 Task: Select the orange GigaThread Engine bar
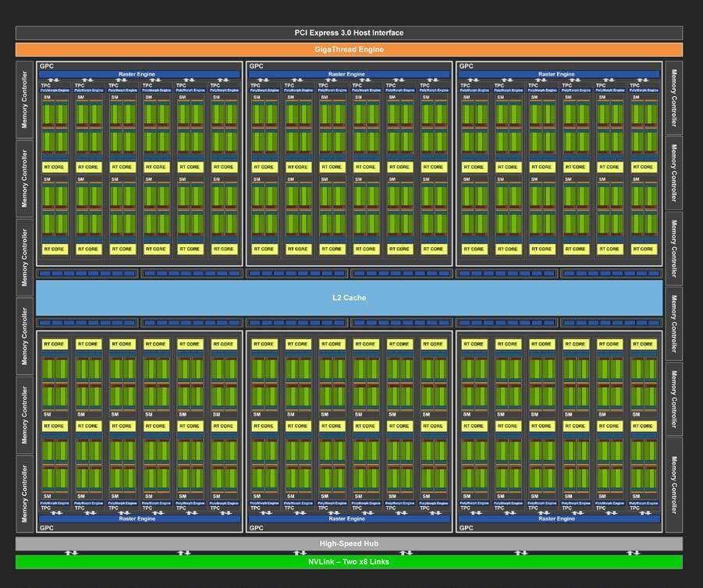(349, 49)
